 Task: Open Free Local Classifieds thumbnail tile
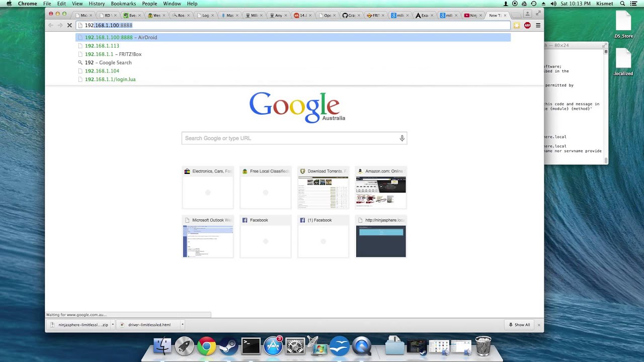tap(266, 188)
